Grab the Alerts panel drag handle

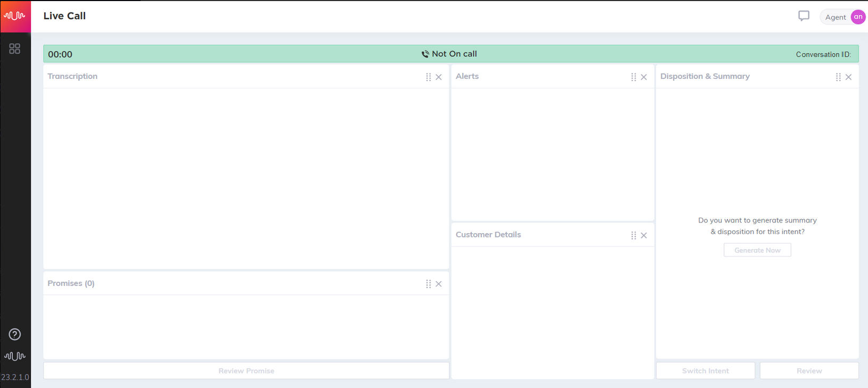click(633, 77)
